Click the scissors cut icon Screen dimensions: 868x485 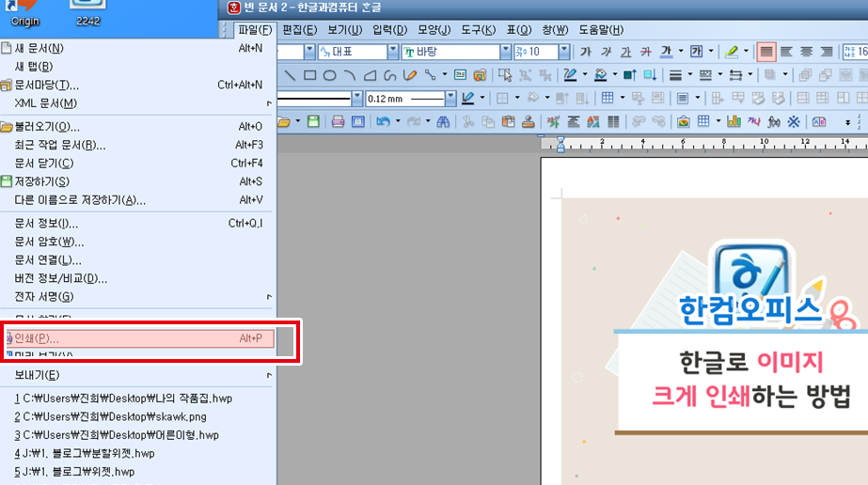click(467, 121)
